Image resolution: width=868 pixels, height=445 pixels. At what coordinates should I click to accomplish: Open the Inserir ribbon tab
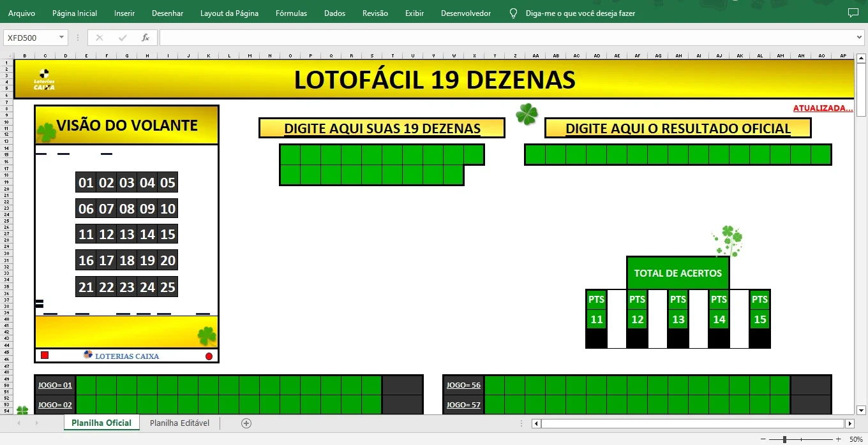point(124,13)
